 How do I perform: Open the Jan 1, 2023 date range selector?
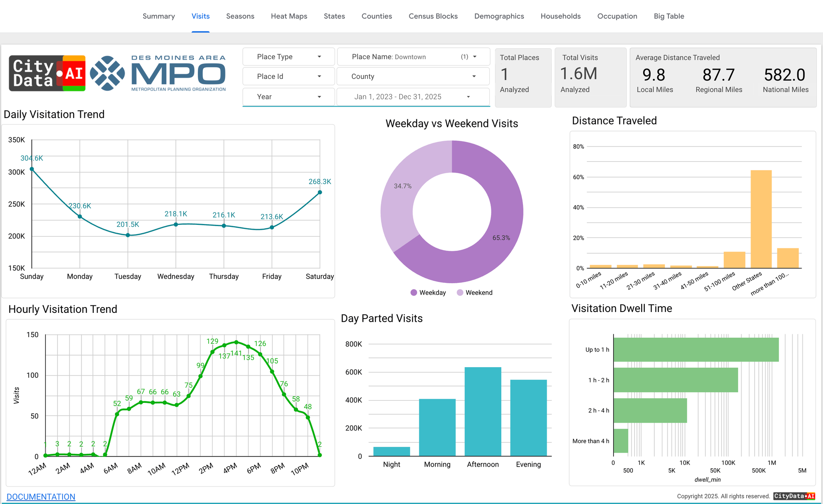coord(398,97)
